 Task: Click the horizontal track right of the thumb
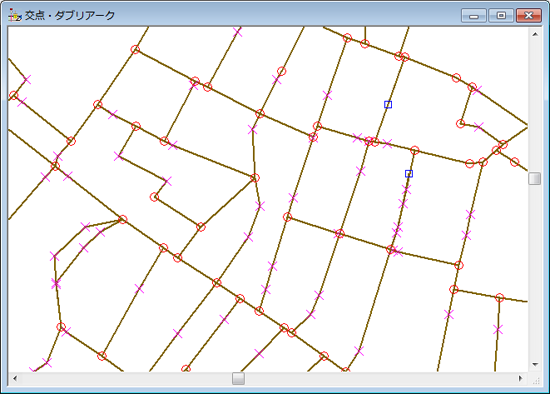click(x=380, y=379)
